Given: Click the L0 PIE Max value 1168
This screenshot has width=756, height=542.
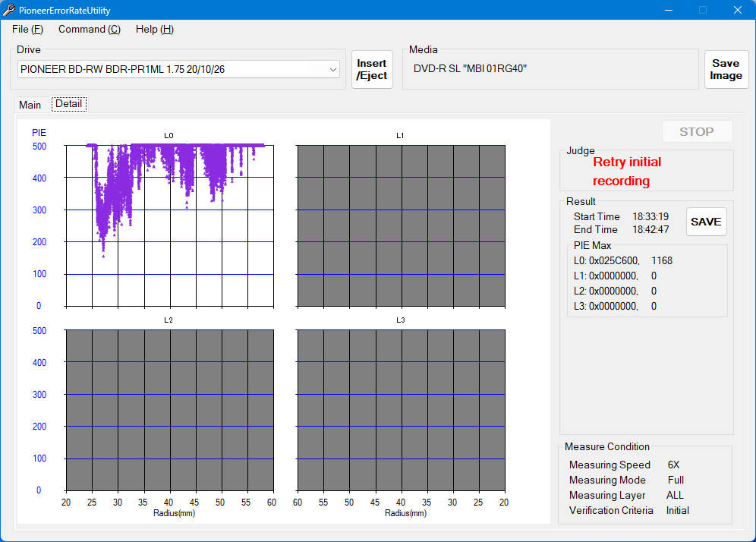Looking at the screenshot, I should coord(661,261).
